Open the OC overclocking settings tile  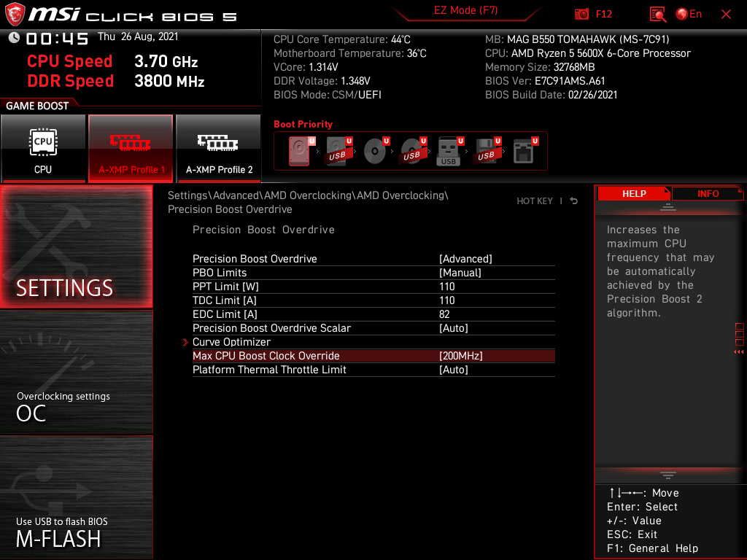(x=76, y=373)
